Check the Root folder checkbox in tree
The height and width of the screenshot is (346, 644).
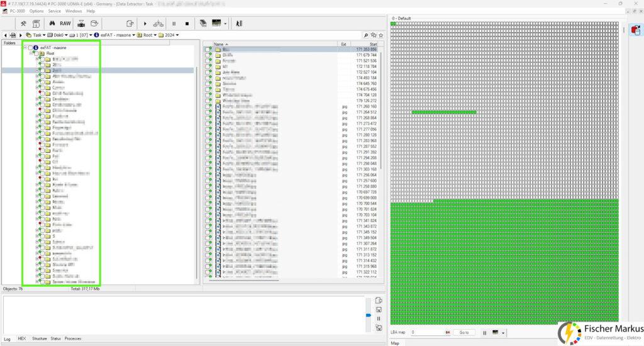coord(36,53)
